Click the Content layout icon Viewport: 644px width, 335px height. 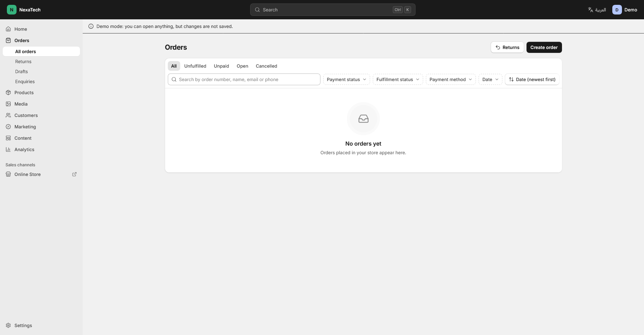8,138
